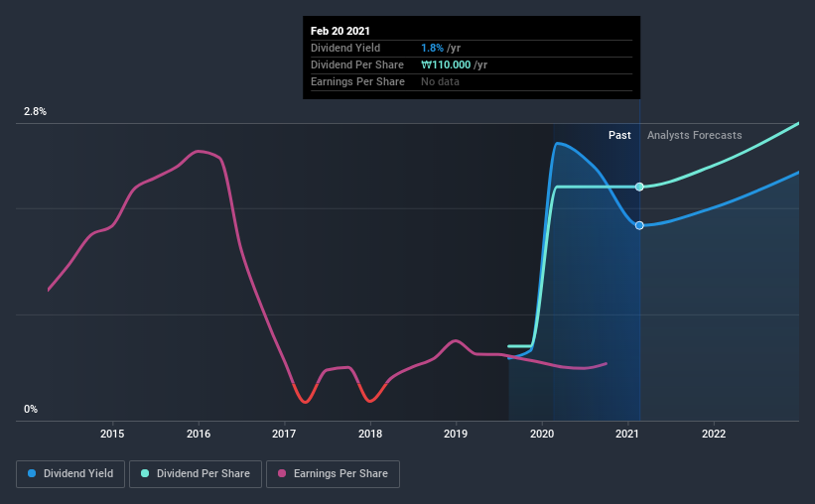The height and width of the screenshot is (504, 815).
Task: Select the 2015 x-axis label
Action: point(112,434)
